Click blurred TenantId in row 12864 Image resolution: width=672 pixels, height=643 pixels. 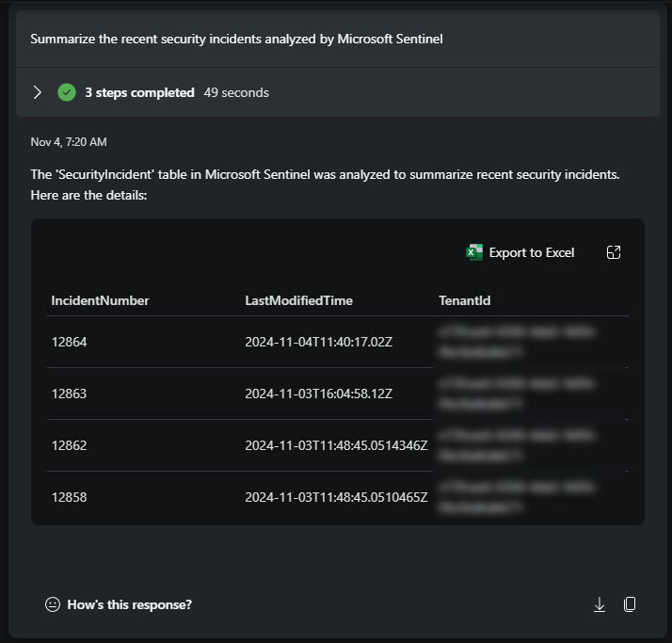(517, 342)
